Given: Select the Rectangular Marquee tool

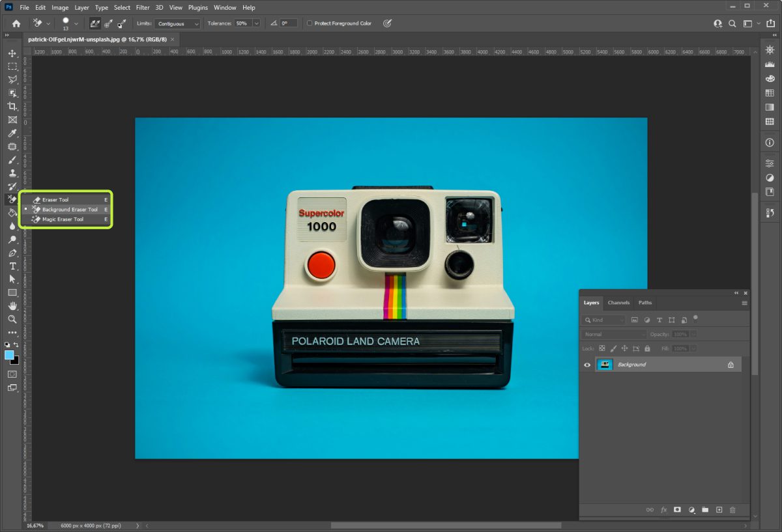Looking at the screenshot, I should pyautogui.click(x=12, y=66).
